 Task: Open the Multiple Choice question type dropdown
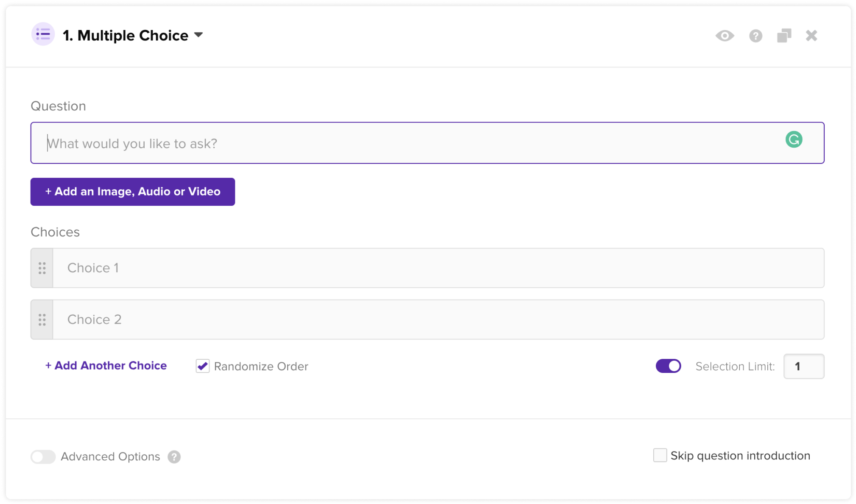(x=199, y=35)
